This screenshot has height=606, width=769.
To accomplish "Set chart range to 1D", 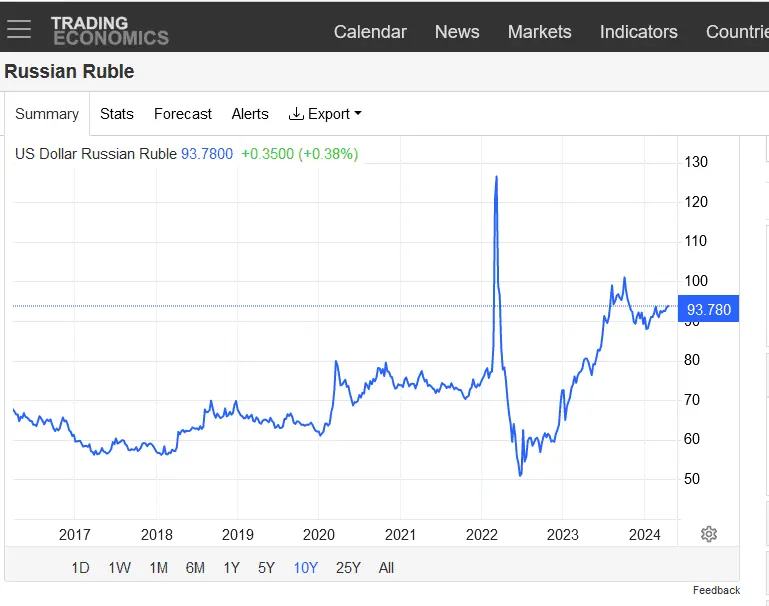I will click(x=80, y=568).
